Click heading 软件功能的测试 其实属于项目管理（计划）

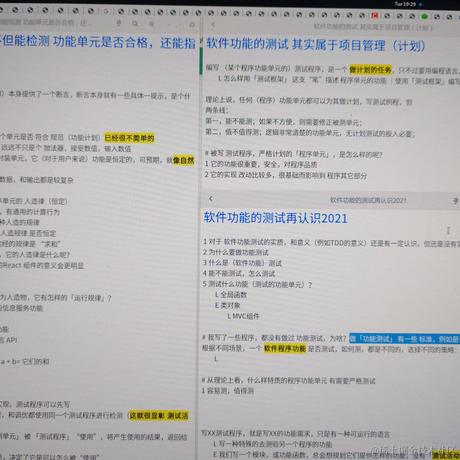pyautogui.click(x=316, y=45)
